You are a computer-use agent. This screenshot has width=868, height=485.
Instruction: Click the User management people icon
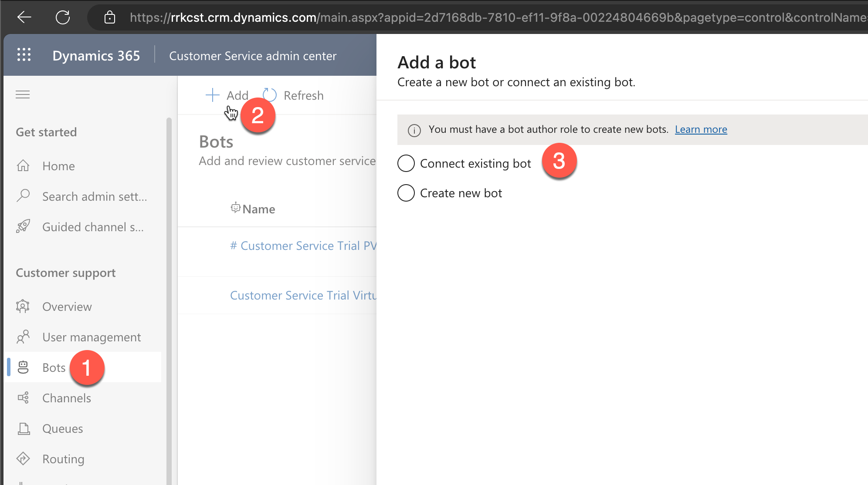pyautogui.click(x=23, y=337)
